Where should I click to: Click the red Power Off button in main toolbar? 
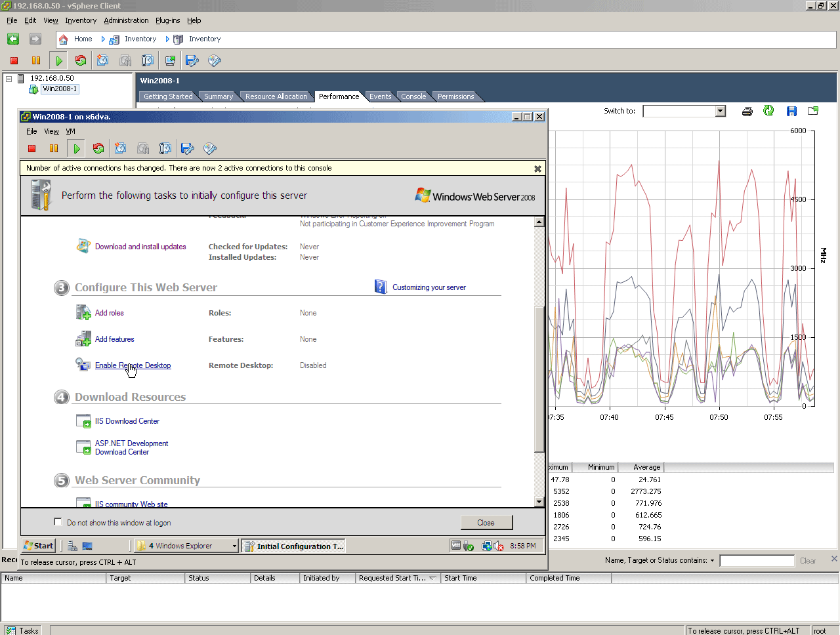14,60
